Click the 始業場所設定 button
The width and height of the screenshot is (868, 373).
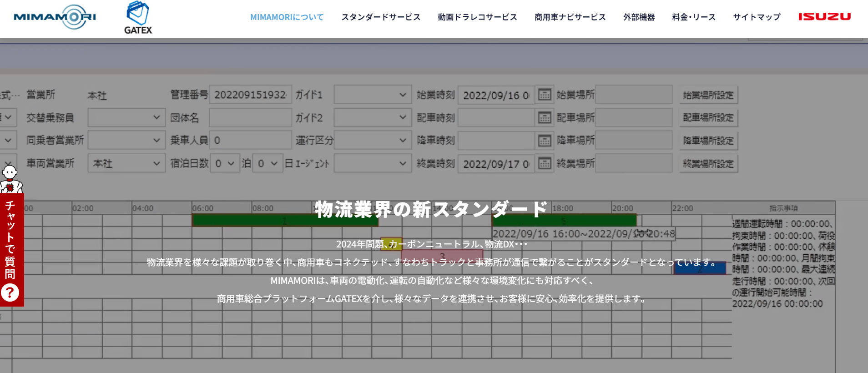(708, 95)
